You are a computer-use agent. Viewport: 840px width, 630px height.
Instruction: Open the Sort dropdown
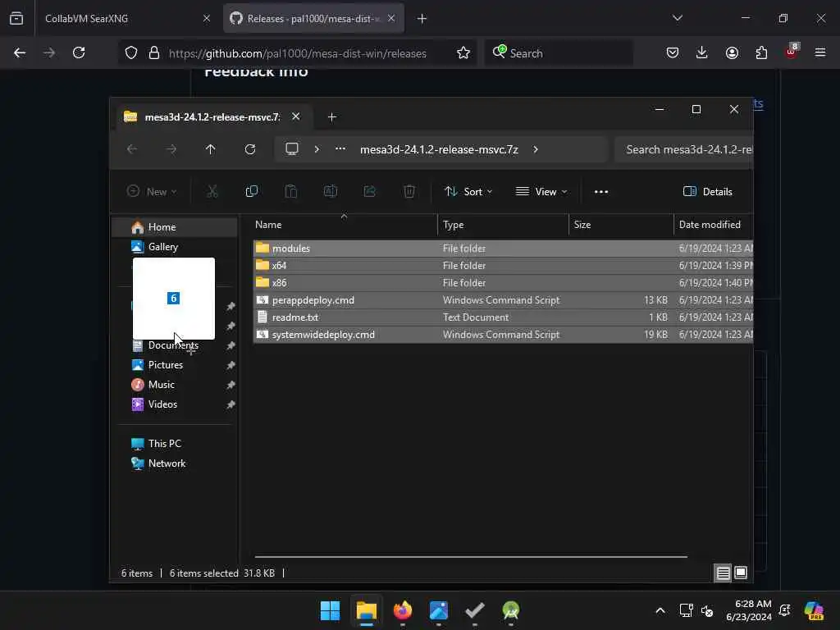[x=468, y=192]
